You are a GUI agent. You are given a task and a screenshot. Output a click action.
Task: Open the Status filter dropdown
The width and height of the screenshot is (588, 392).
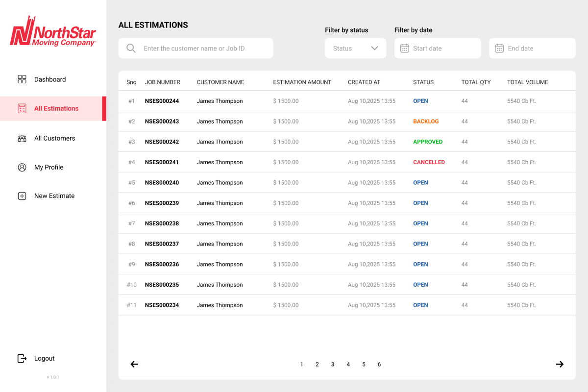tap(355, 49)
